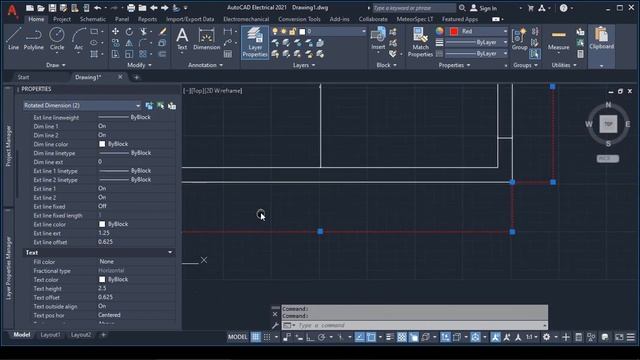Click the Move tool in Modify panel
This screenshot has height=360, width=640.
(x=116, y=31)
